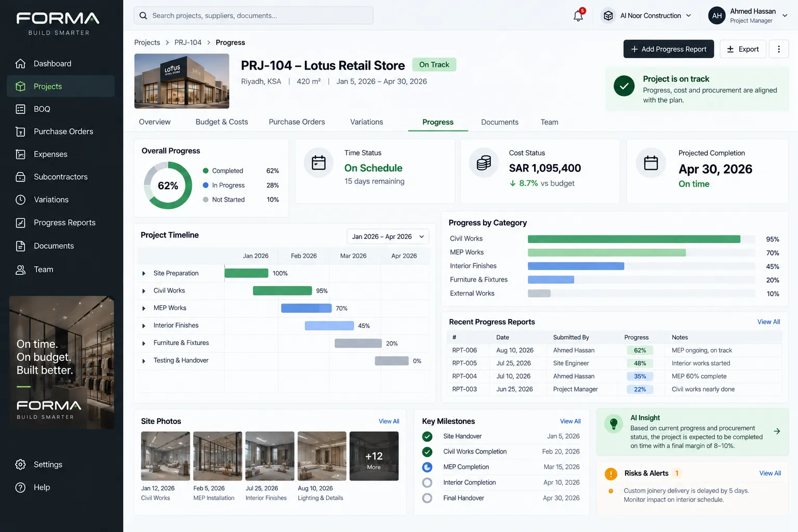The width and height of the screenshot is (798, 532).
Task: Open the Jan 2026 – Apr 2026 range dropdown
Action: click(x=388, y=236)
